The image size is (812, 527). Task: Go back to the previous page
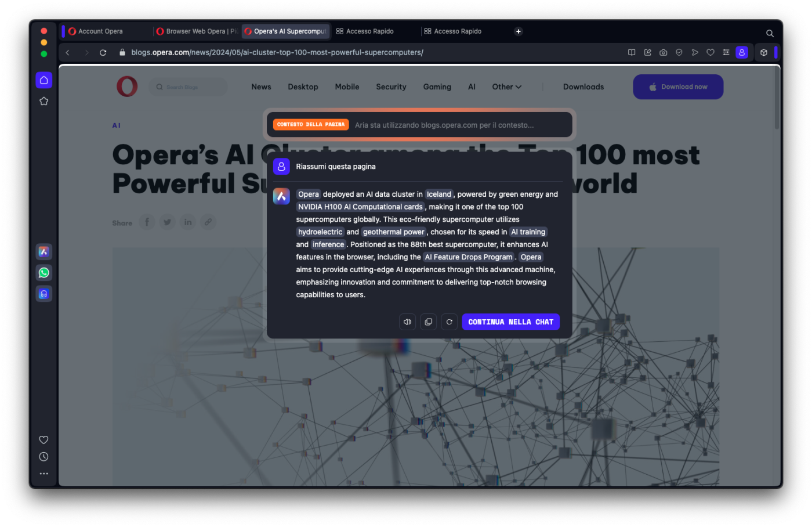point(68,52)
